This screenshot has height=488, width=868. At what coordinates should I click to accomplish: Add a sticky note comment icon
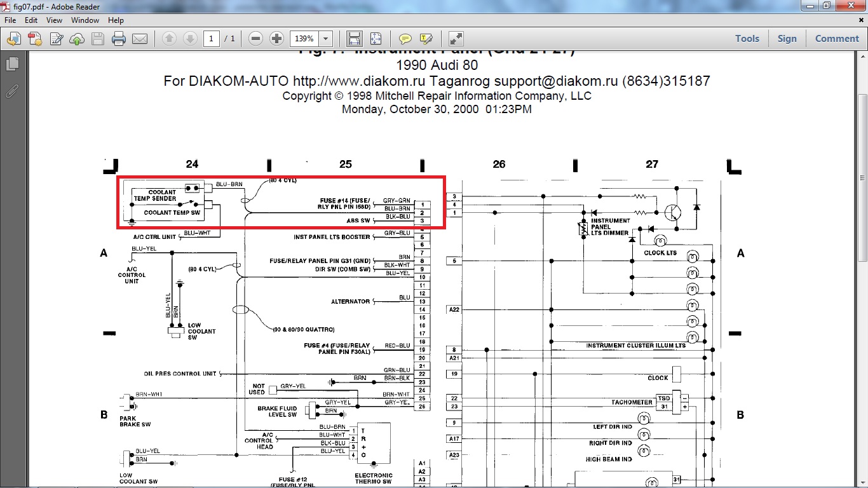405,39
